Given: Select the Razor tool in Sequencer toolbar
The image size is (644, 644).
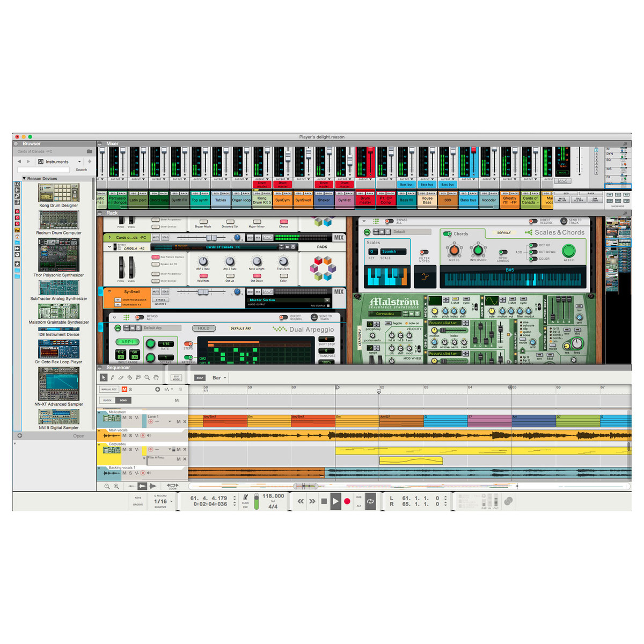Looking at the screenshot, I should coord(129,378).
